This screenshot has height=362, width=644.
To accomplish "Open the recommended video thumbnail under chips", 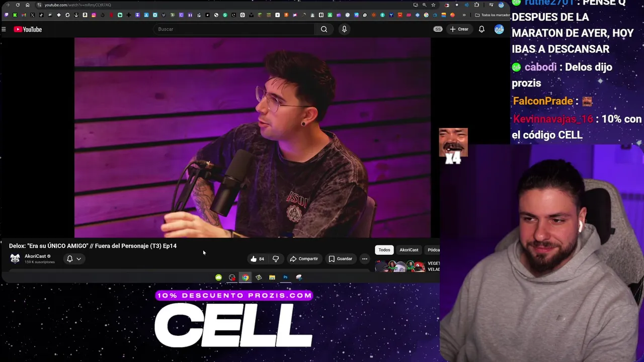I will click(400, 266).
